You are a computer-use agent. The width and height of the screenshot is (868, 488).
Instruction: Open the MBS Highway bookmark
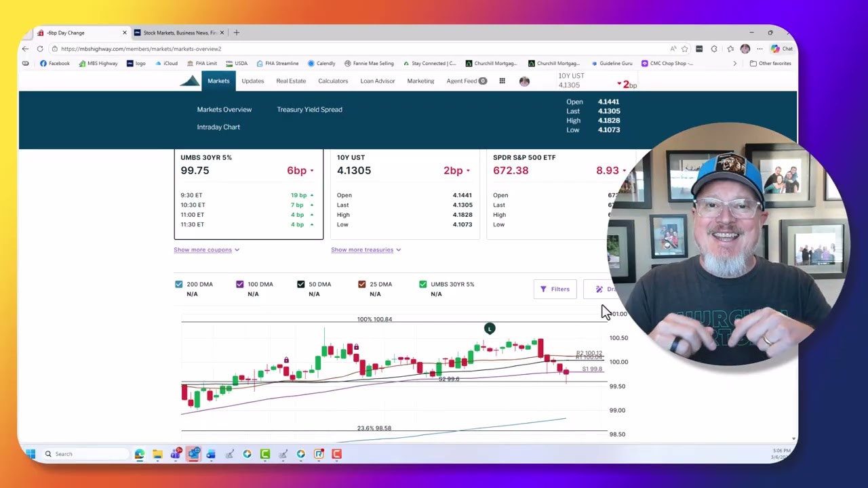pyautogui.click(x=98, y=64)
